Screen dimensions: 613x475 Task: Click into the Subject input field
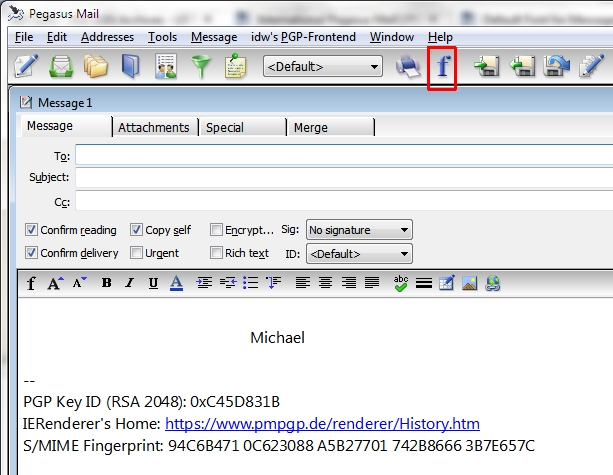(340, 177)
